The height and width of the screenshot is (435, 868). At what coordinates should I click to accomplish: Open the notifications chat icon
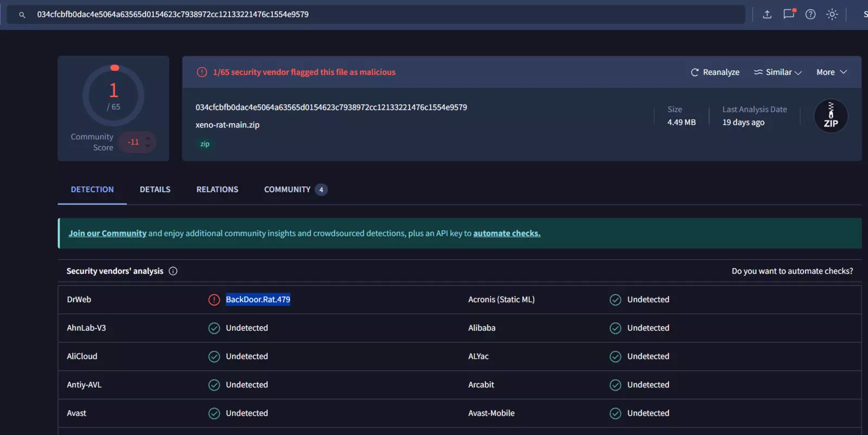tap(789, 14)
